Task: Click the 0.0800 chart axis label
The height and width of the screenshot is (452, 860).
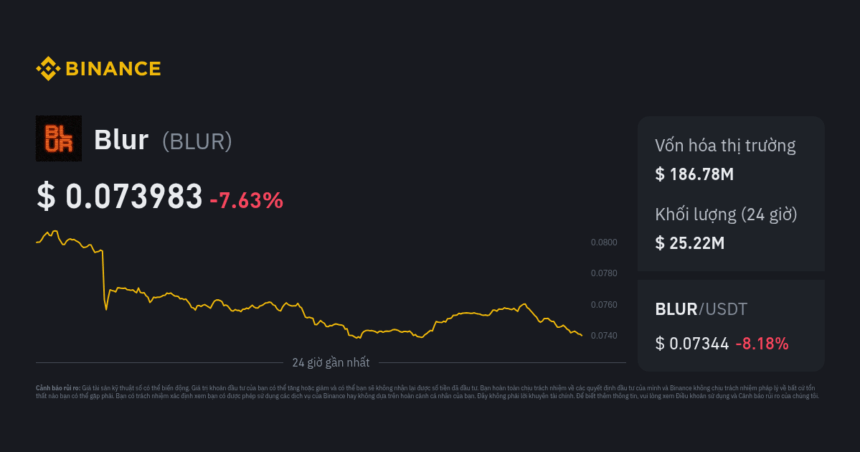Action: tap(603, 242)
